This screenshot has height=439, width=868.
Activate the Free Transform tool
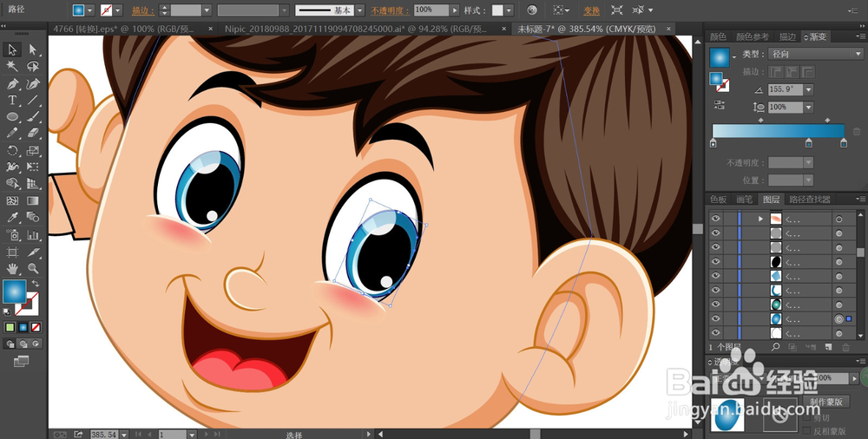pyautogui.click(x=33, y=167)
